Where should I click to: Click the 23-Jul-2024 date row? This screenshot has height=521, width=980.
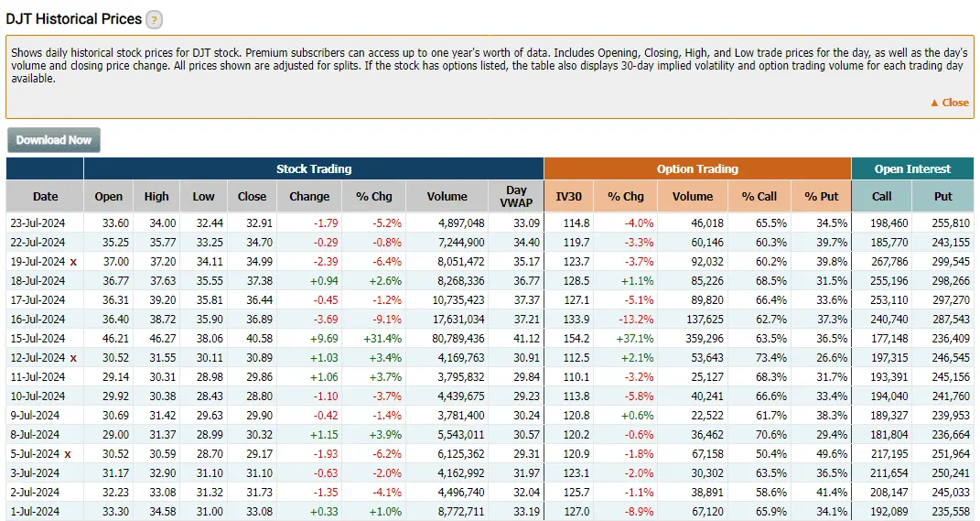(x=38, y=223)
